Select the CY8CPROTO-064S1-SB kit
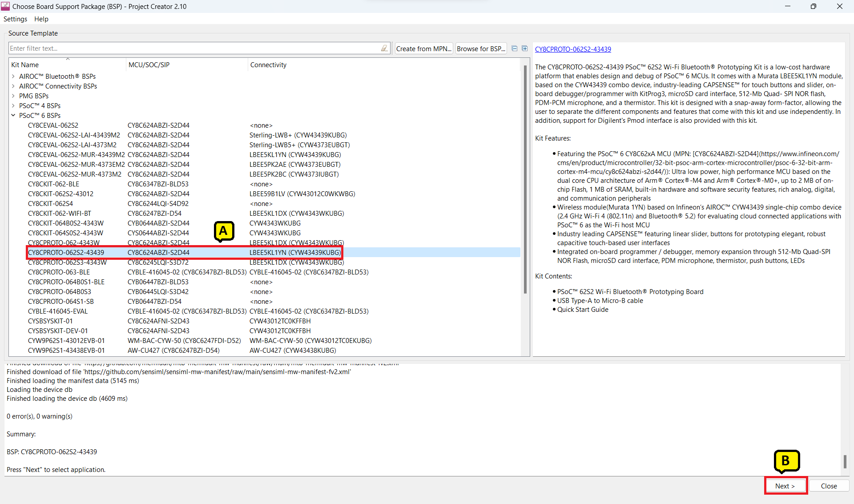 [x=61, y=302]
